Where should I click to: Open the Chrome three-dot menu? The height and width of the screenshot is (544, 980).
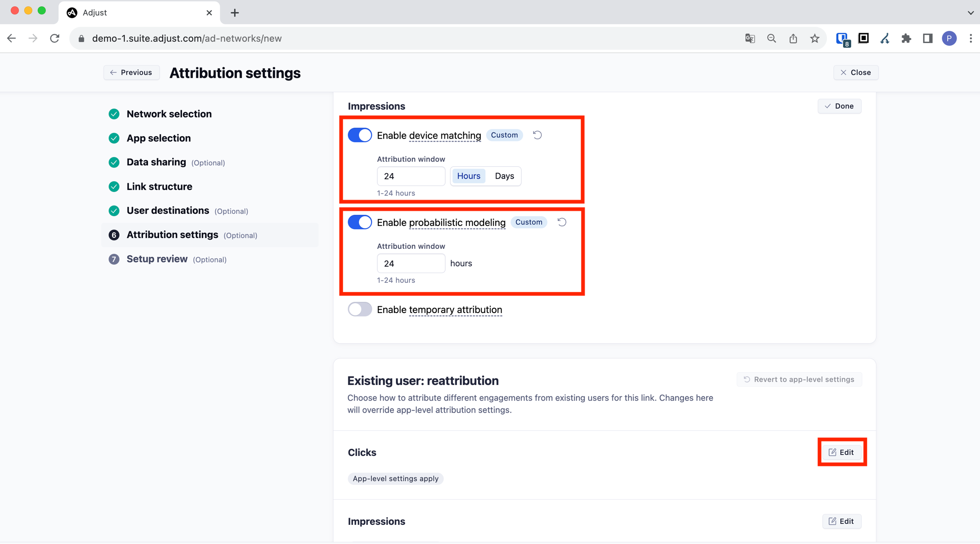(971, 38)
